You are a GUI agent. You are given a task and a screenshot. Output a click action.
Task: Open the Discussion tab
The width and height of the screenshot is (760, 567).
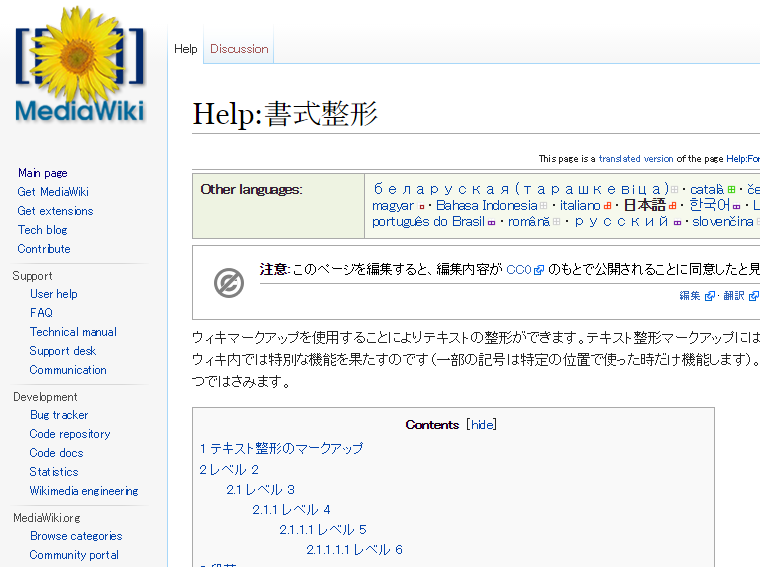239,49
